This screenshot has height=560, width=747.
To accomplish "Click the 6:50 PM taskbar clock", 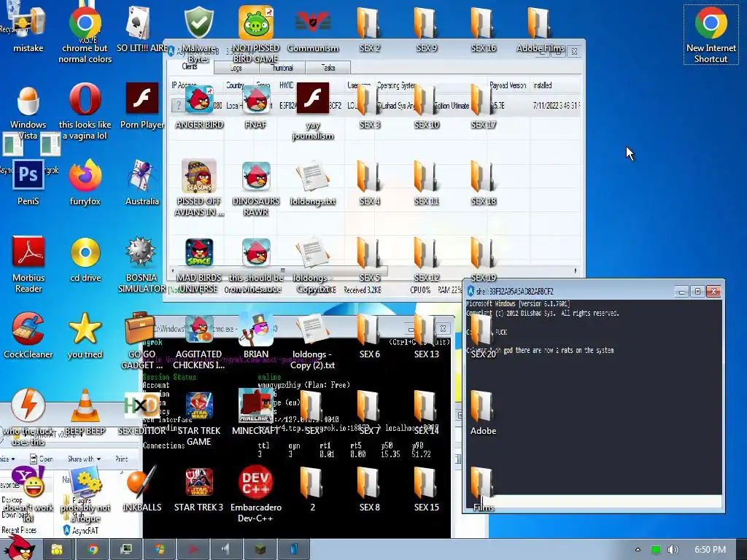I will [710, 550].
